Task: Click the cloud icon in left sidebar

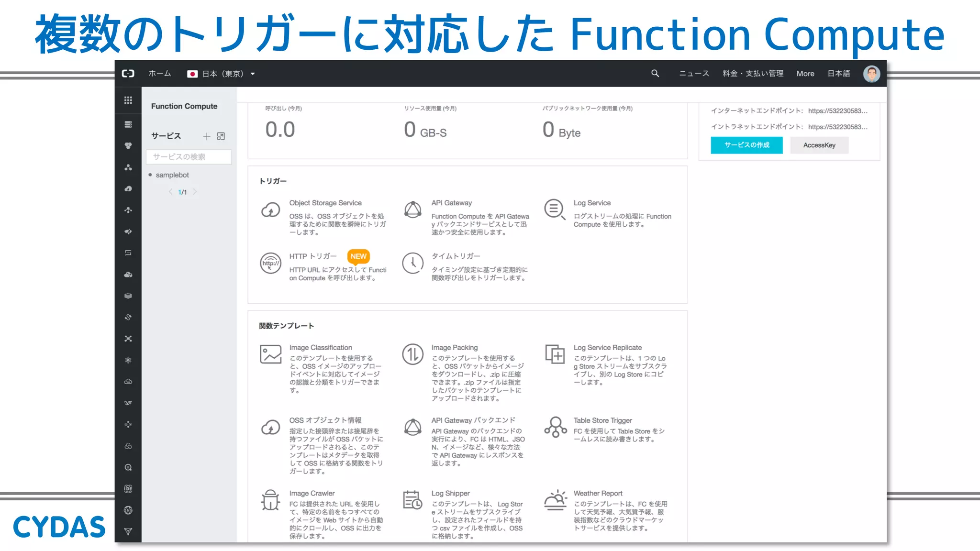Action: [x=128, y=381]
